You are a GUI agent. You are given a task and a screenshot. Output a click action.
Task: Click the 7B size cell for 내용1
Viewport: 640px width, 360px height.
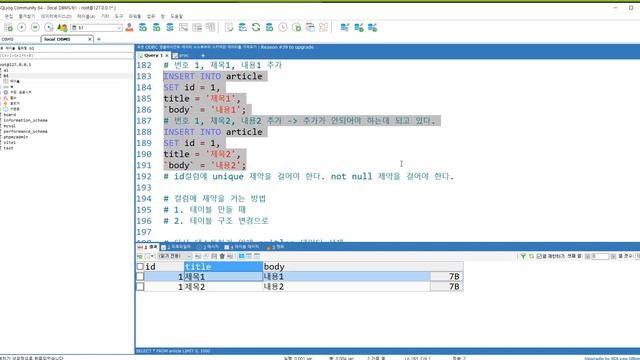[446, 277]
